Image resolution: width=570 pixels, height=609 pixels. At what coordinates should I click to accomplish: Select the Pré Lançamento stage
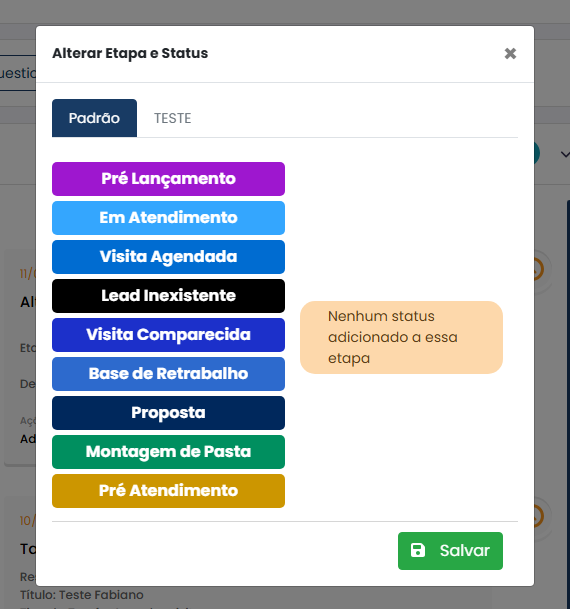point(169,179)
